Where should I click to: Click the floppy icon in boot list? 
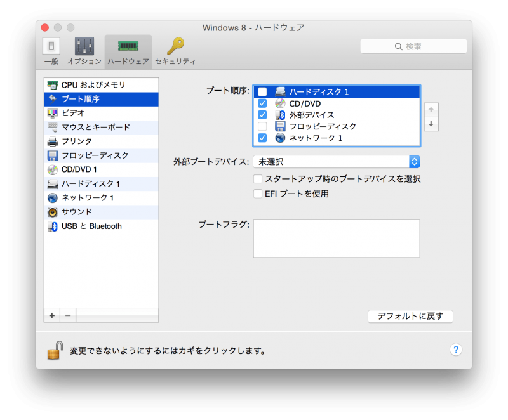pyautogui.click(x=280, y=126)
